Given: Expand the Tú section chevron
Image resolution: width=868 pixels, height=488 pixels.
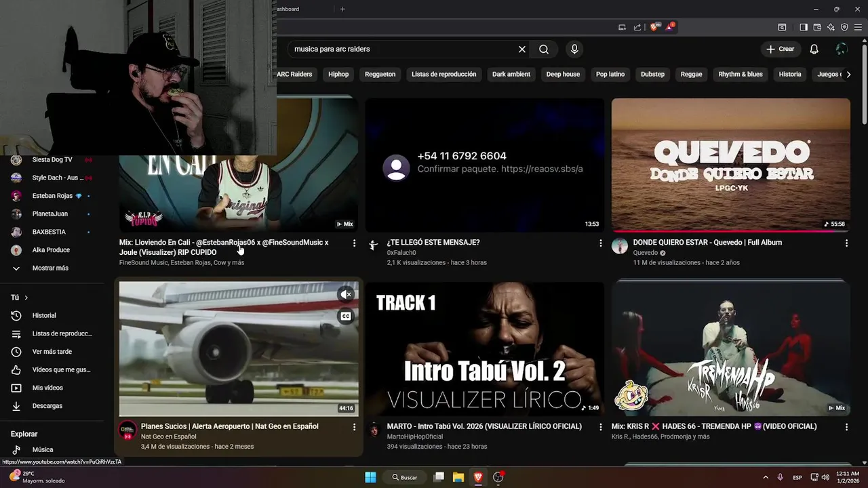Looking at the screenshot, I should [x=26, y=298].
